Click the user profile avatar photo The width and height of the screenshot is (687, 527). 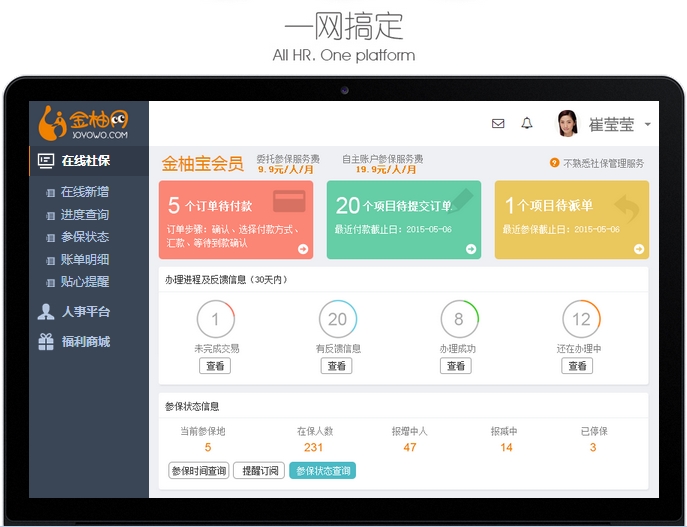tap(567, 124)
